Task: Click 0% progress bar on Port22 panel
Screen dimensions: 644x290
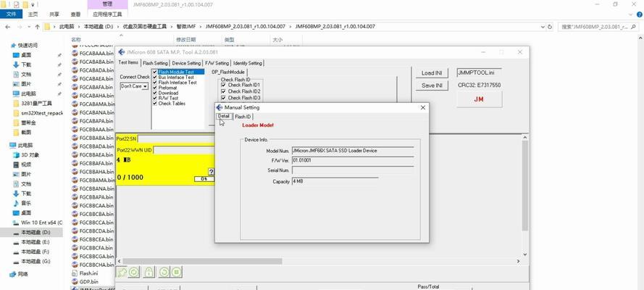Action: pos(204,179)
